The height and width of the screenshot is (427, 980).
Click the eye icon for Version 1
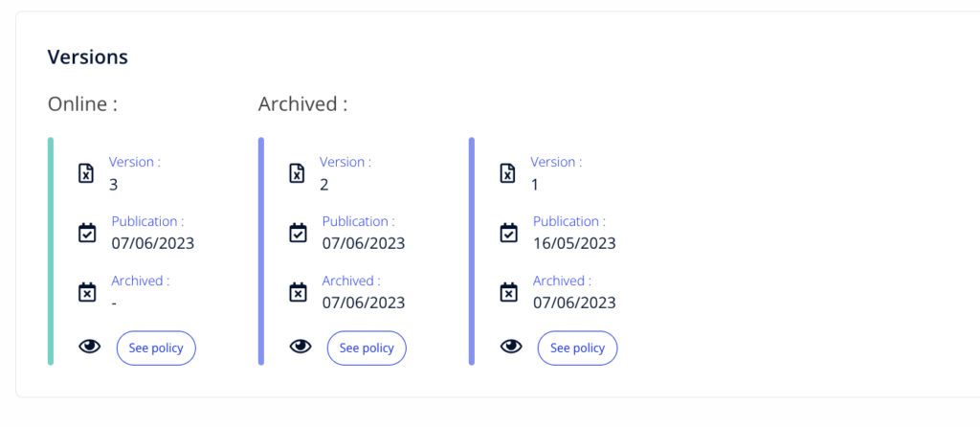point(511,347)
